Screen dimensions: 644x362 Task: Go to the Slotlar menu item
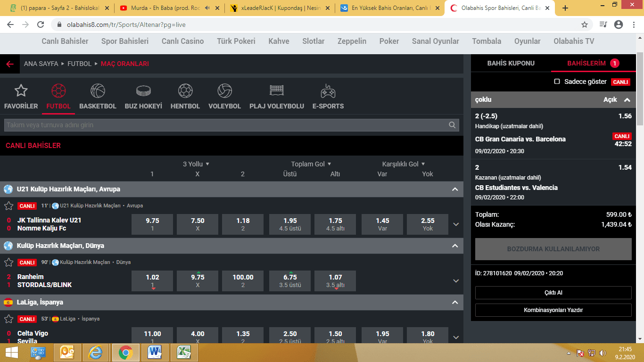coord(314,41)
